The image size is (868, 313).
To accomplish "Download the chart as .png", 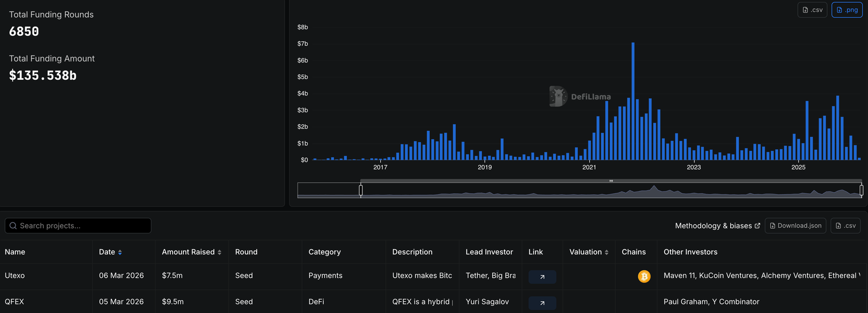I will [x=847, y=10].
